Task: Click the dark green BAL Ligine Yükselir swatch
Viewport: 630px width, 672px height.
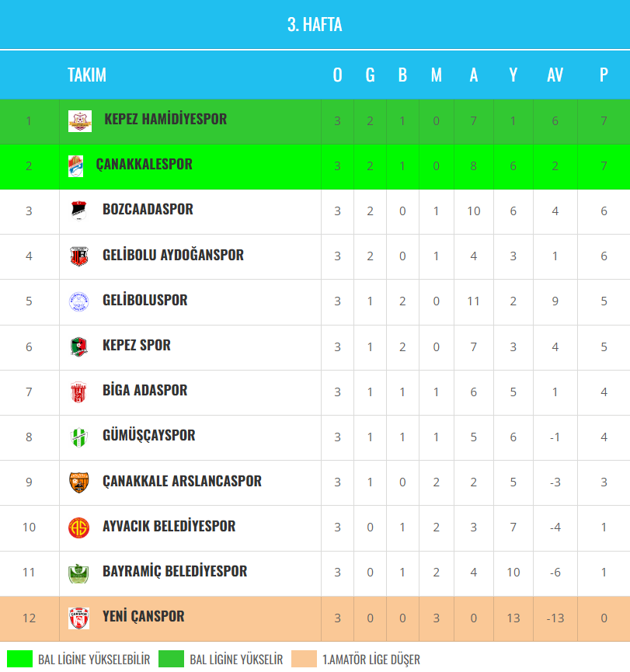Action: (x=171, y=659)
